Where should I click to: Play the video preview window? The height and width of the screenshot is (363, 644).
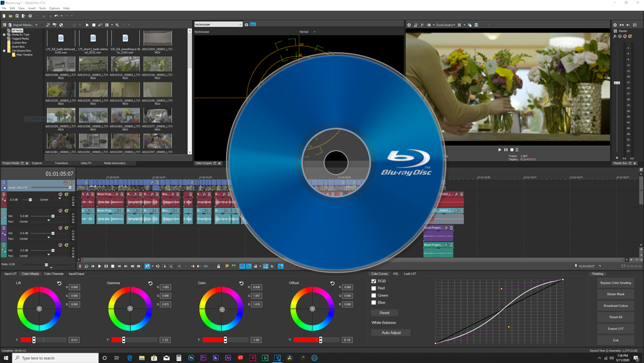click(500, 150)
